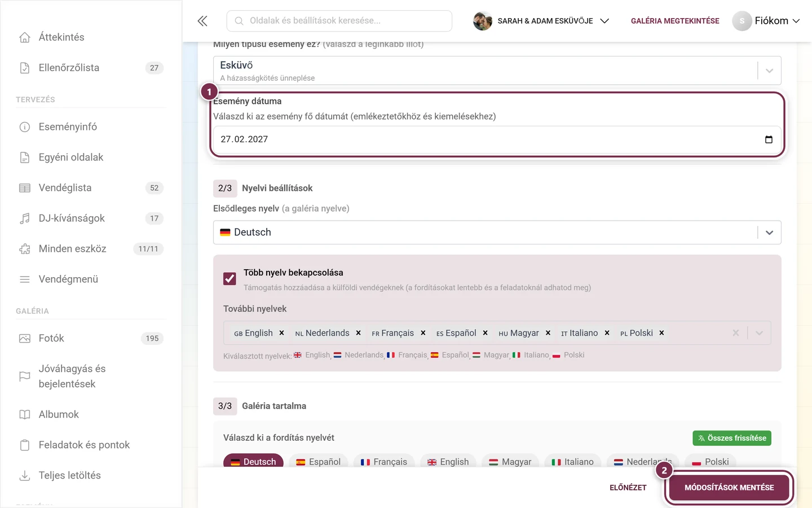812x508 pixels.
Task: Click Összes frissítése green button
Action: click(x=732, y=438)
